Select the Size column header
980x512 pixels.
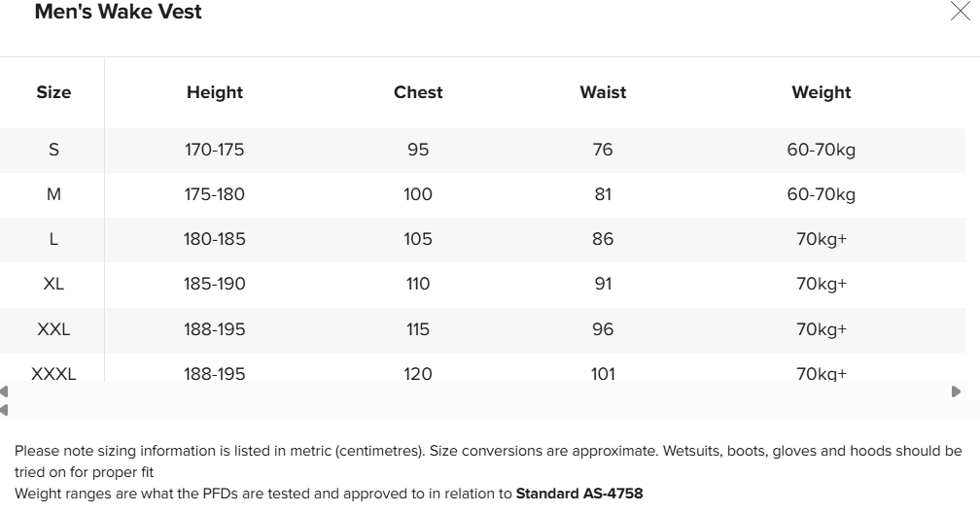click(53, 92)
